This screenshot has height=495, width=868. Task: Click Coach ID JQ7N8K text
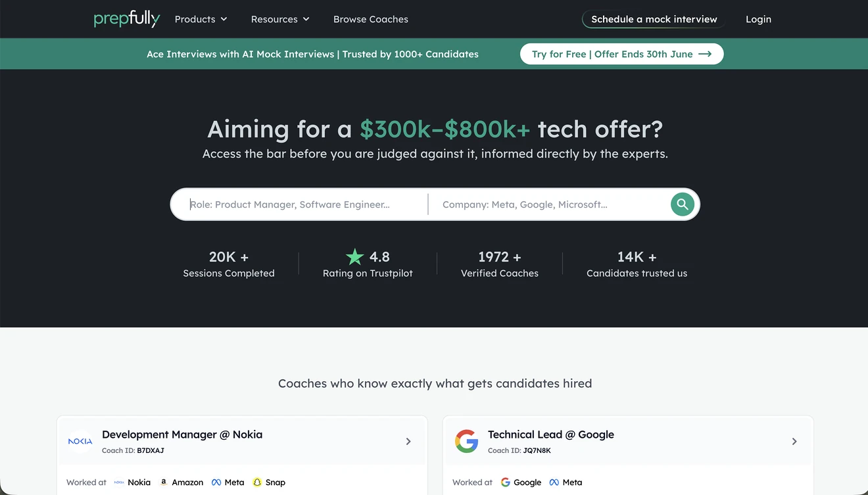click(519, 451)
